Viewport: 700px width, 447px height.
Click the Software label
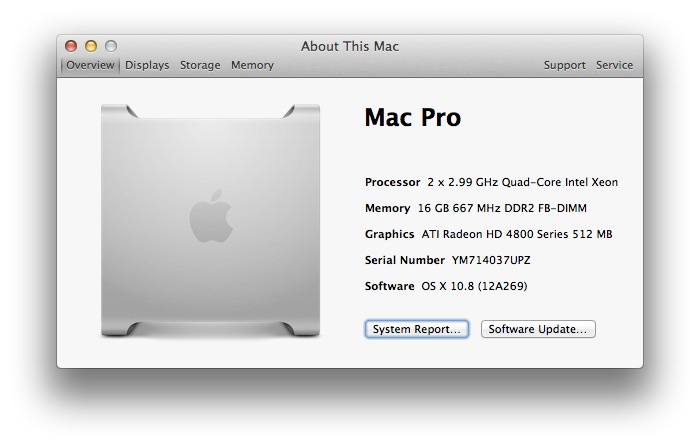pos(389,286)
